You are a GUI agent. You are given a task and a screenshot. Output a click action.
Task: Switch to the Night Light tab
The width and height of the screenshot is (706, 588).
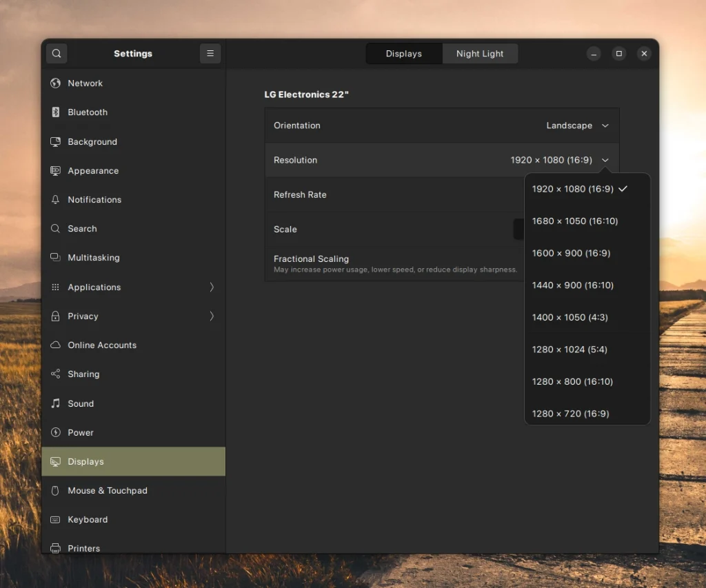(x=480, y=53)
